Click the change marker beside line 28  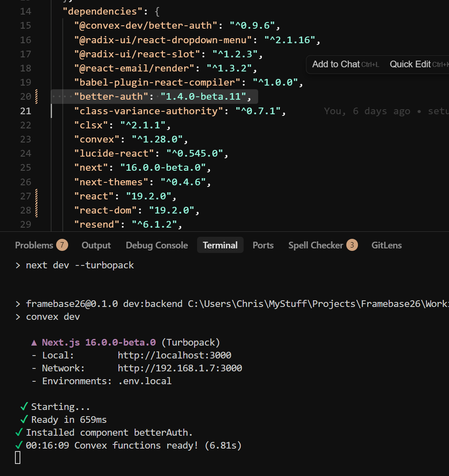37,210
